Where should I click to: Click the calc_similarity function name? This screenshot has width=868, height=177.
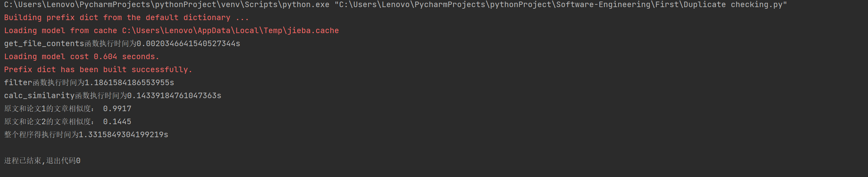pyautogui.click(x=39, y=96)
